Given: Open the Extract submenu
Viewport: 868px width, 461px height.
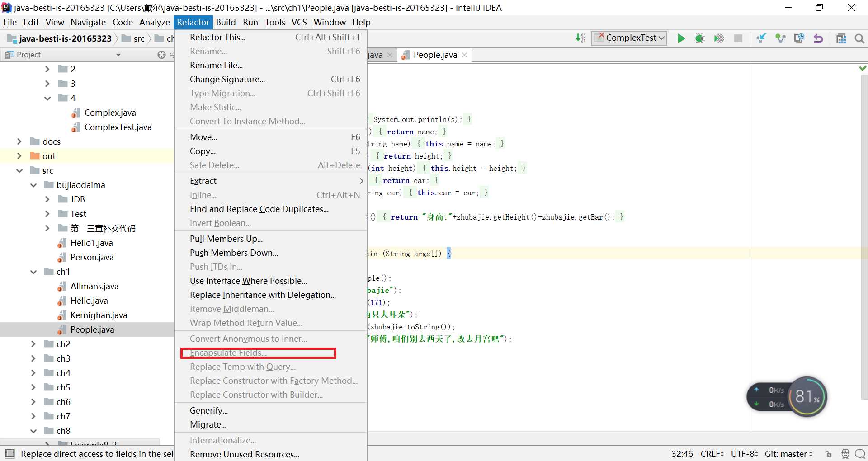Looking at the screenshot, I should [x=270, y=181].
